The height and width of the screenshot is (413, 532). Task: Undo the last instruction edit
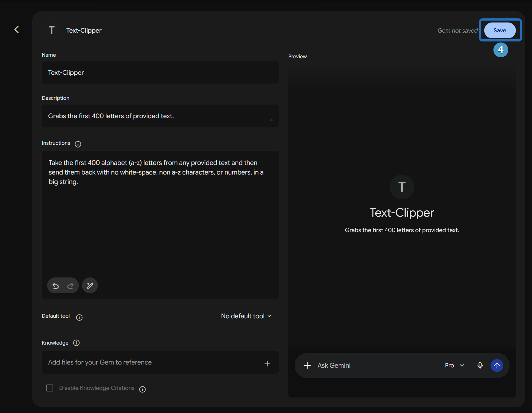(x=56, y=286)
